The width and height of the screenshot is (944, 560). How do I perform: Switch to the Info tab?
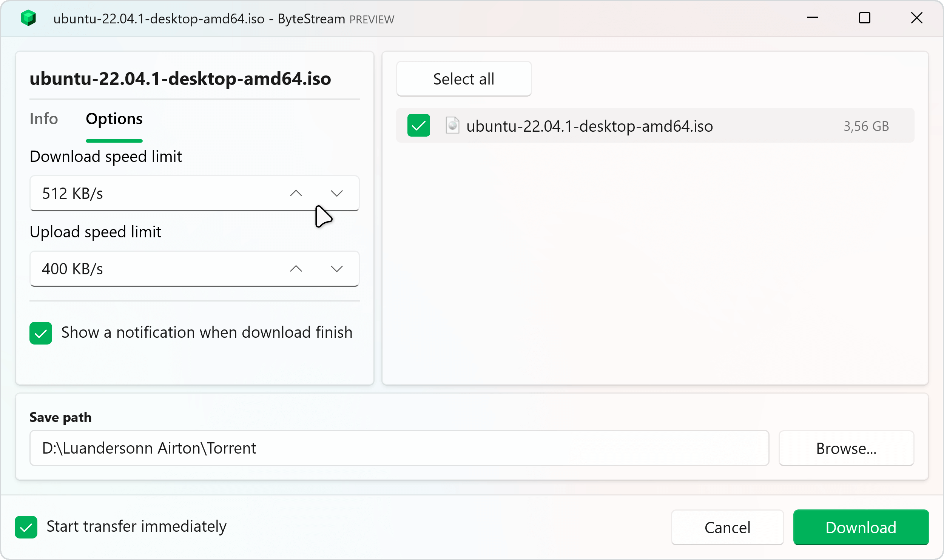[x=43, y=119]
